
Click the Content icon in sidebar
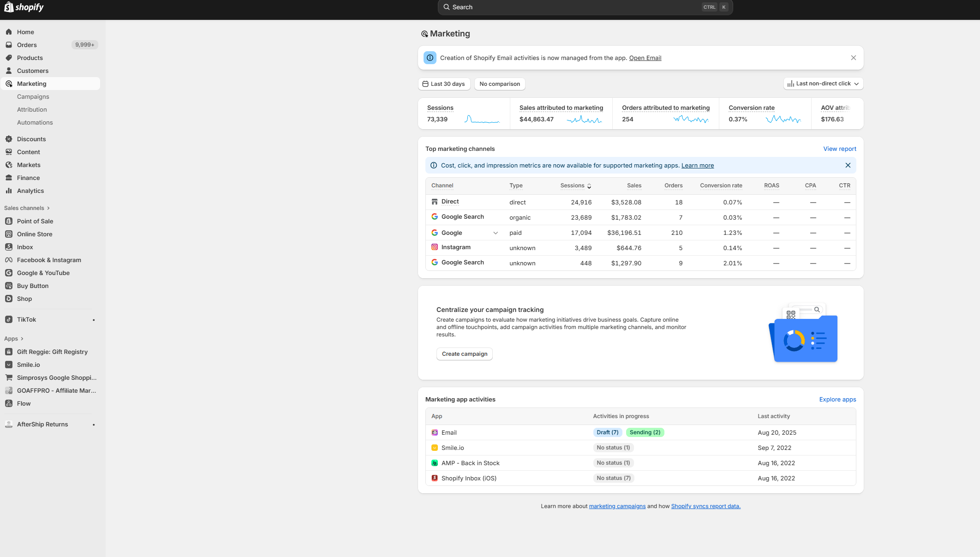(x=9, y=152)
